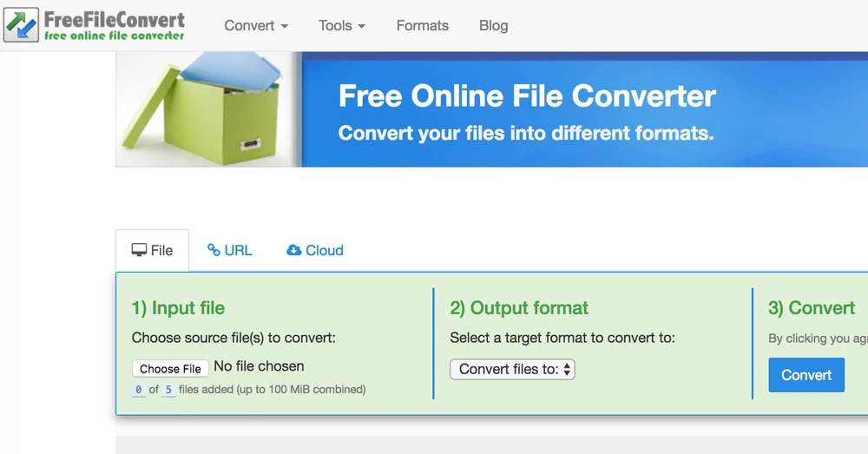Image resolution: width=868 pixels, height=454 pixels.
Task: Click the 2) Output format heading
Action: tap(518, 308)
